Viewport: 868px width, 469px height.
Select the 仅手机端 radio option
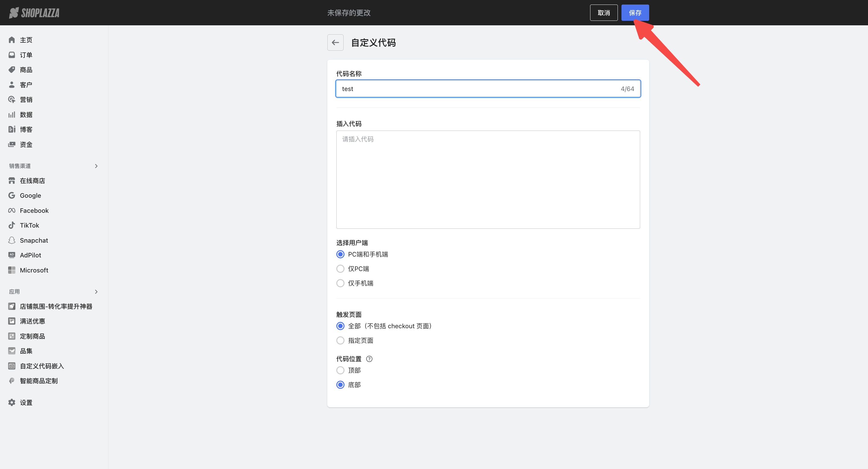340,283
